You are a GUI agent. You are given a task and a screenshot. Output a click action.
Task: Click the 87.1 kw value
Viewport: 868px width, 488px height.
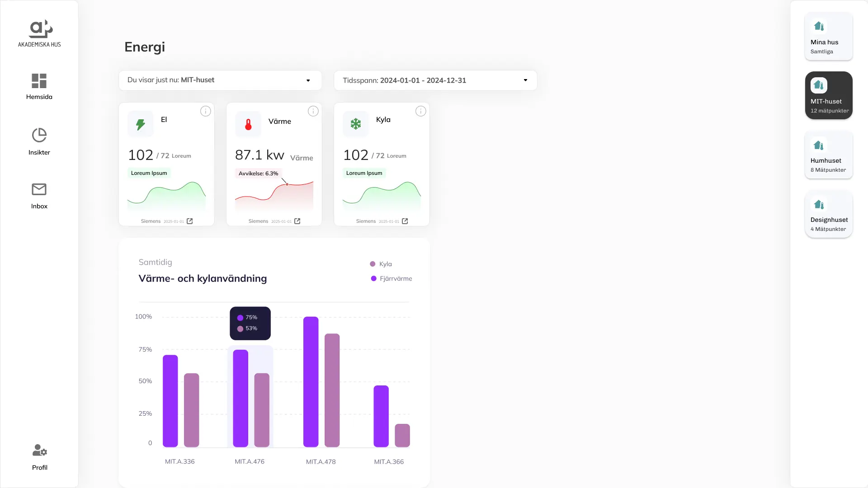(x=259, y=155)
